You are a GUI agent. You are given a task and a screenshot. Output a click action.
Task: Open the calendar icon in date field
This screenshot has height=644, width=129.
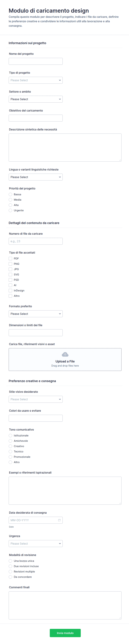pyautogui.click(x=60, y=520)
